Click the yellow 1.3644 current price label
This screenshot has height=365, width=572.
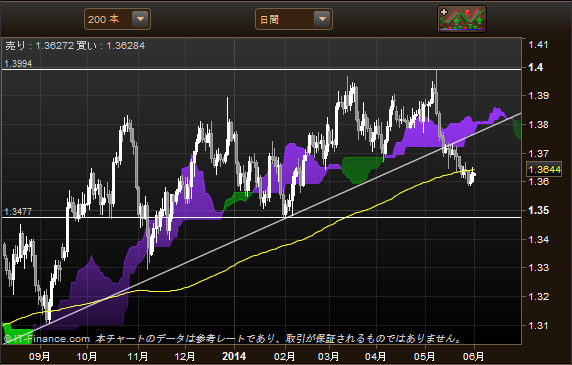pyautogui.click(x=544, y=170)
